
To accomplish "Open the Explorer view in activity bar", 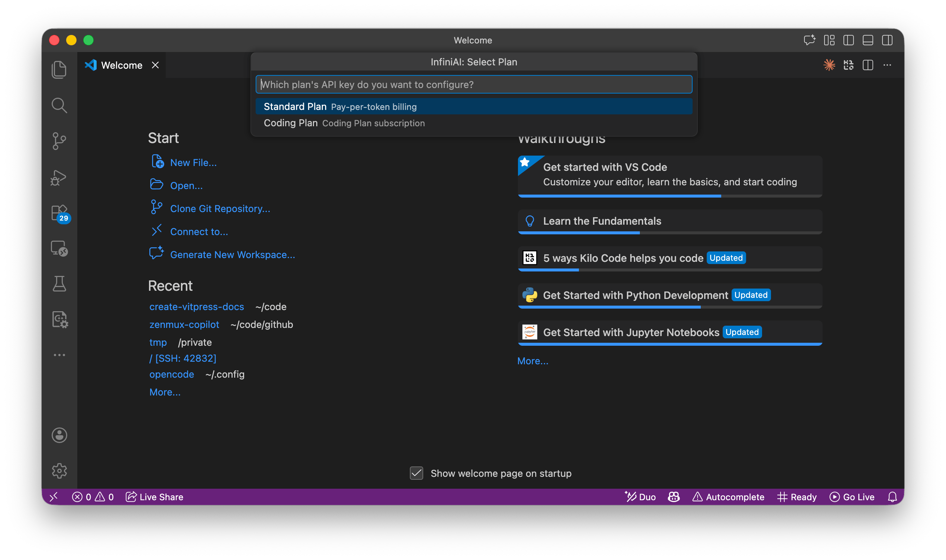I will click(59, 70).
